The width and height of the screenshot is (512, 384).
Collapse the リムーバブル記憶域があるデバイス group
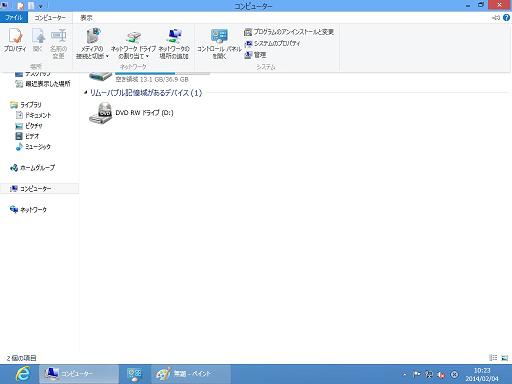point(86,92)
